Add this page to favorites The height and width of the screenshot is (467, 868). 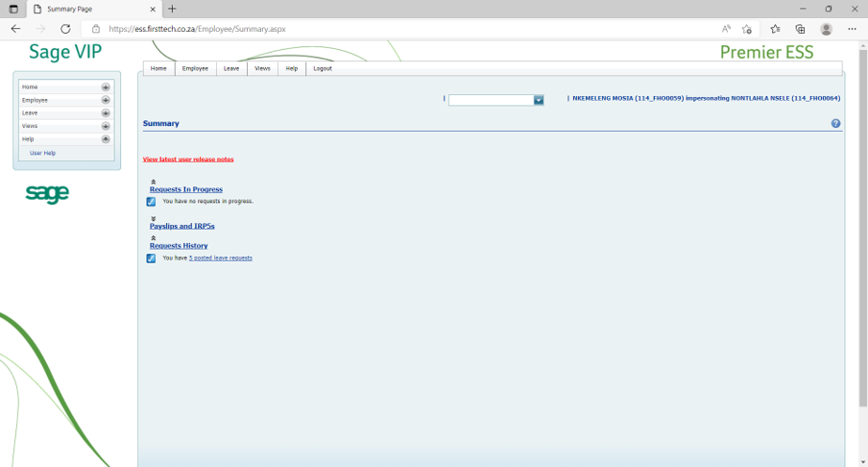click(x=747, y=29)
